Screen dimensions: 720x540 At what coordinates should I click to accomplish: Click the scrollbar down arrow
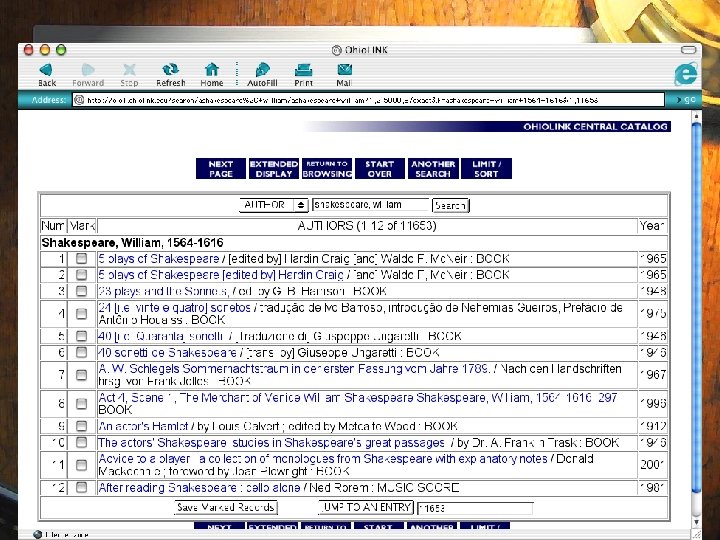click(696, 522)
